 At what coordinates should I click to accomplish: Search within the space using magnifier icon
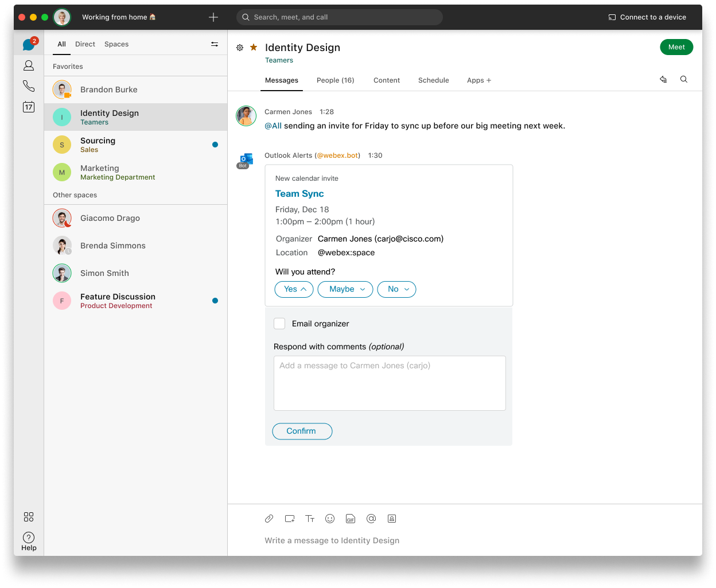(684, 80)
